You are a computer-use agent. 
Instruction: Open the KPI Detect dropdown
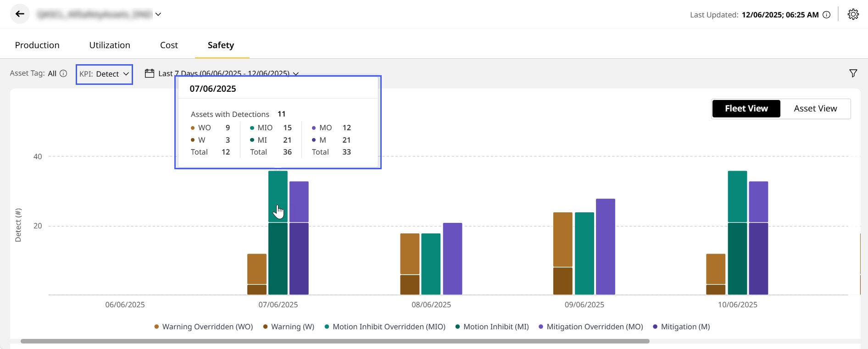[104, 74]
